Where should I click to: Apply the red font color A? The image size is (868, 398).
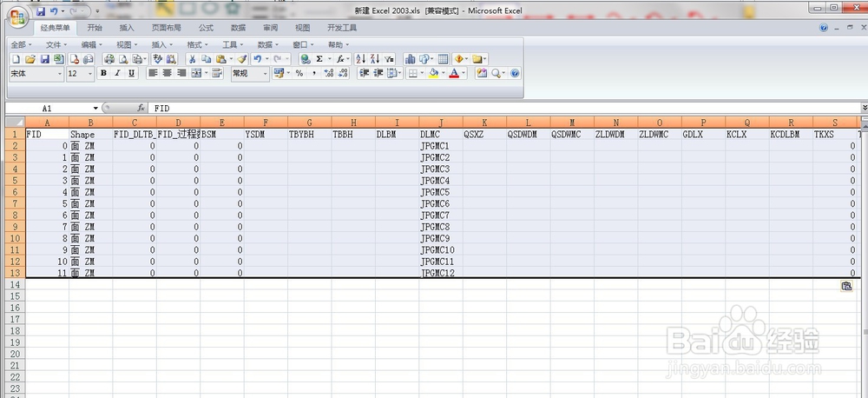tap(455, 73)
